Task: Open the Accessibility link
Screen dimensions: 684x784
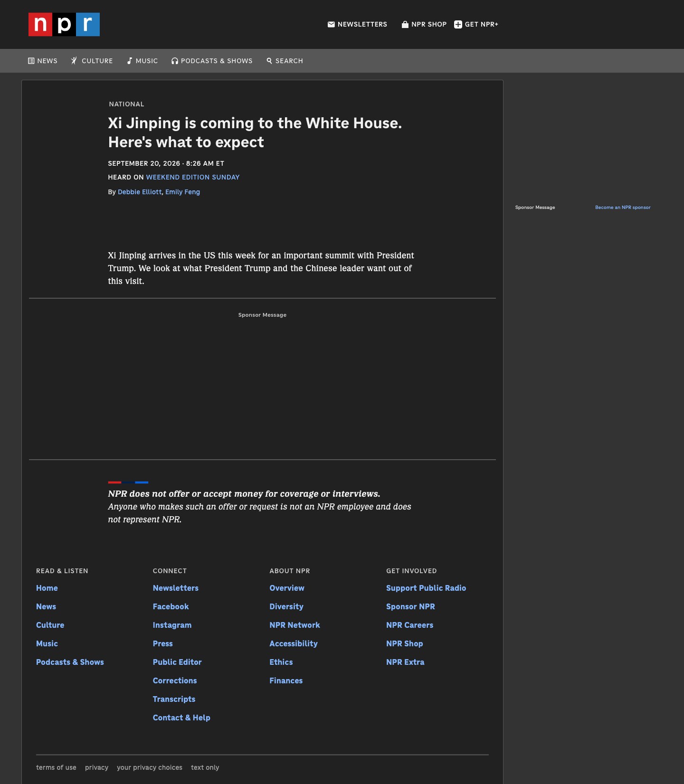Action: tap(294, 643)
